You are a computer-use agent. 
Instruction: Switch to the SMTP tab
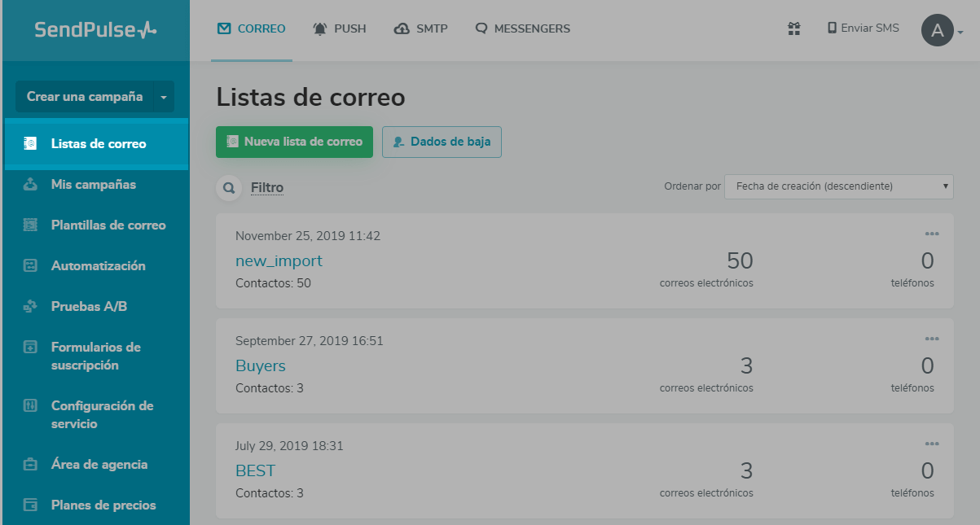pos(420,29)
